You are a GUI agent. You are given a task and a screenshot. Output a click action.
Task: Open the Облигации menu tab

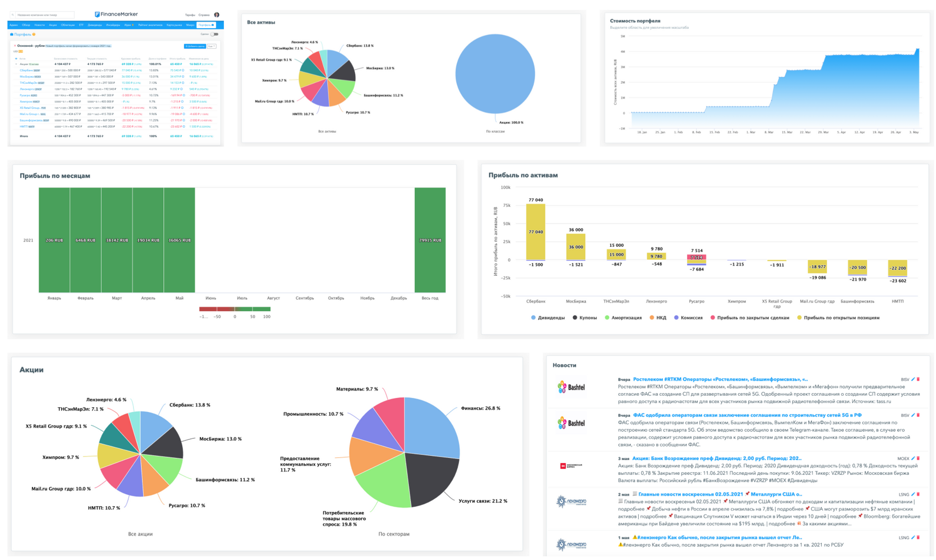(x=68, y=25)
